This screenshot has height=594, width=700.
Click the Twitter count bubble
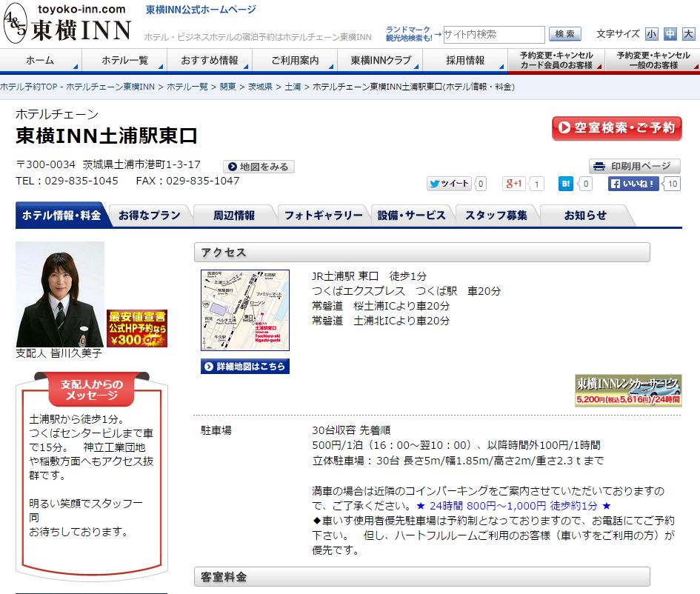[x=480, y=184]
